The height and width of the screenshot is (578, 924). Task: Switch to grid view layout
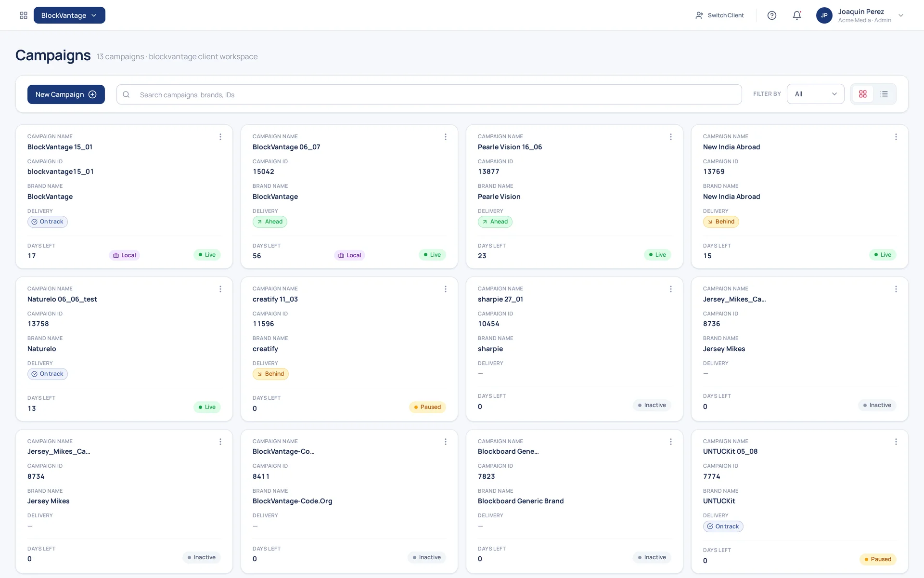point(863,94)
